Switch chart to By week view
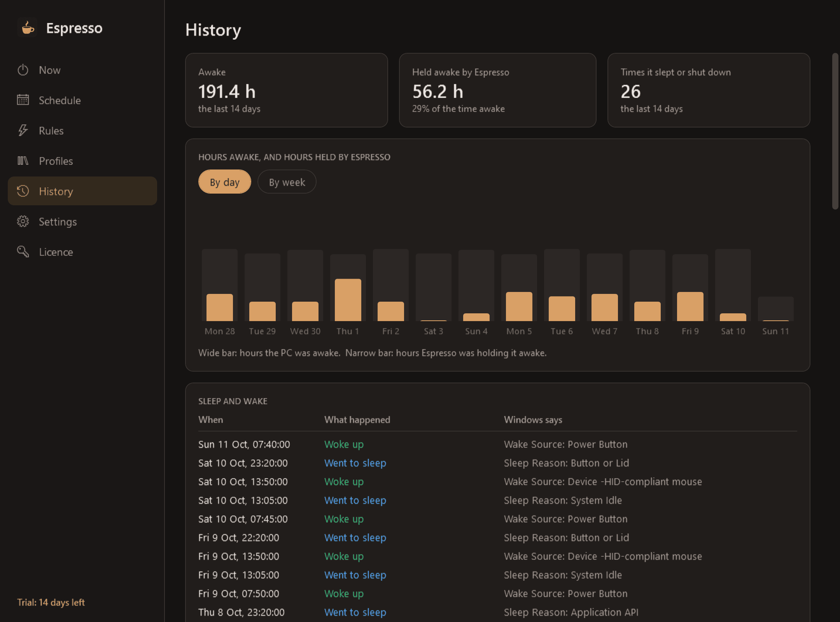The image size is (840, 622). (287, 182)
